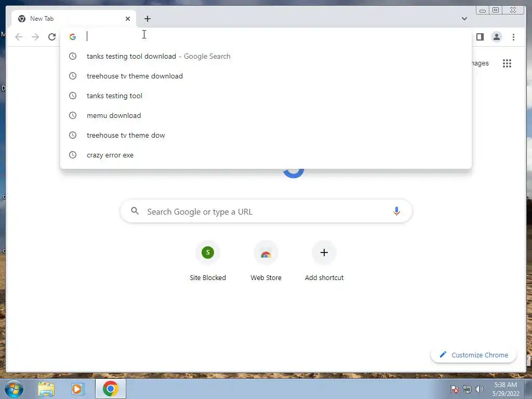Open the volume speaker tray icon
532x399 pixels.
click(x=480, y=389)
